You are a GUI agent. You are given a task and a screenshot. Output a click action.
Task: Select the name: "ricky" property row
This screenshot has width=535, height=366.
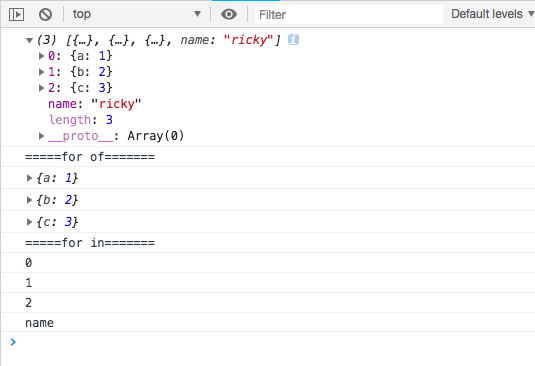95,104
